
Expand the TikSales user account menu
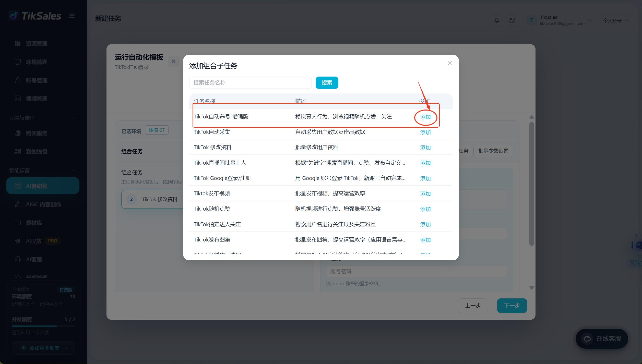pyautogui.click(x=560, y=20)
